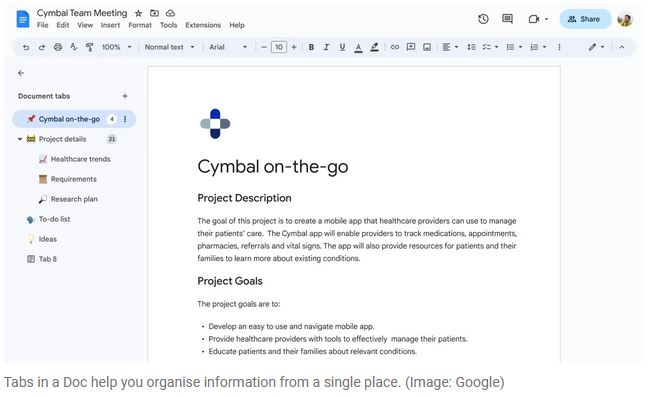Click the Share button
Image resolution: width=652 pixels, height=397 pixels.
tap(585, 19)
